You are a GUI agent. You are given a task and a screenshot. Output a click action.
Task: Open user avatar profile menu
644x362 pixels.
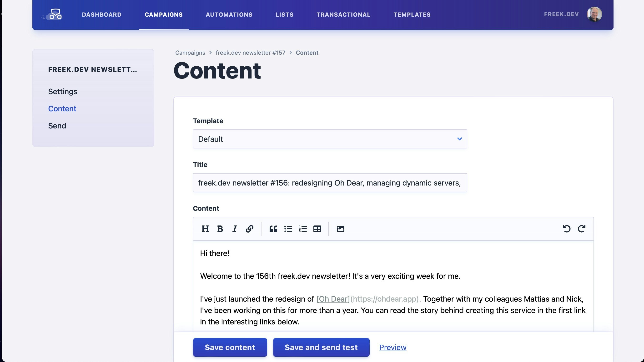click(x=594, y=14)
